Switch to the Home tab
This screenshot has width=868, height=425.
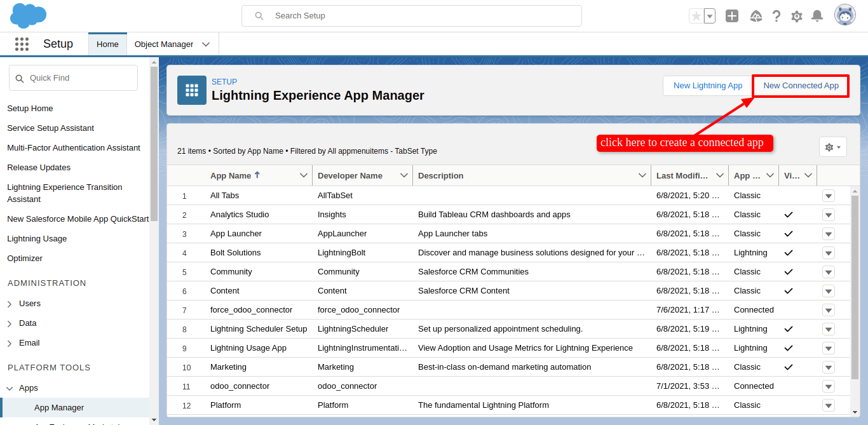[107, 44]
